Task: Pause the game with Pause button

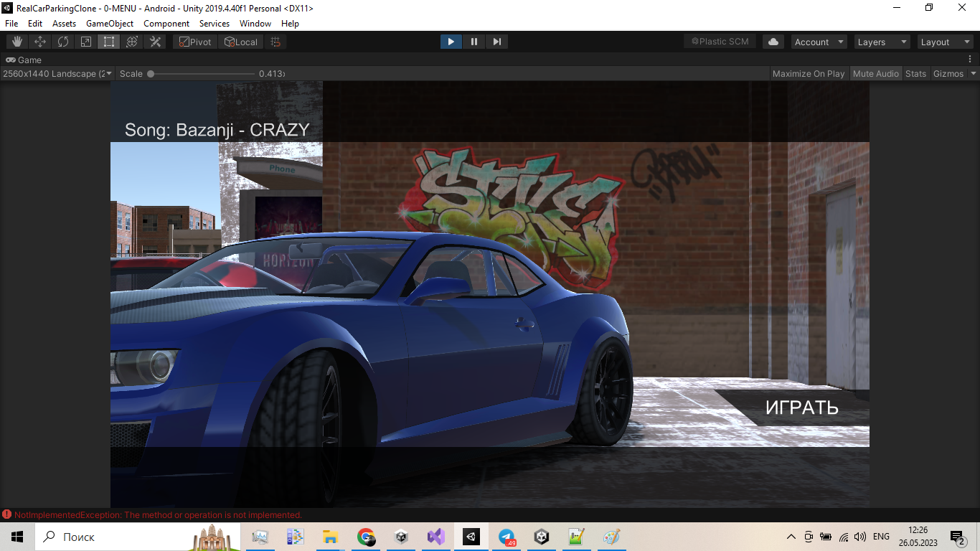Action: (x=473, y=42)
